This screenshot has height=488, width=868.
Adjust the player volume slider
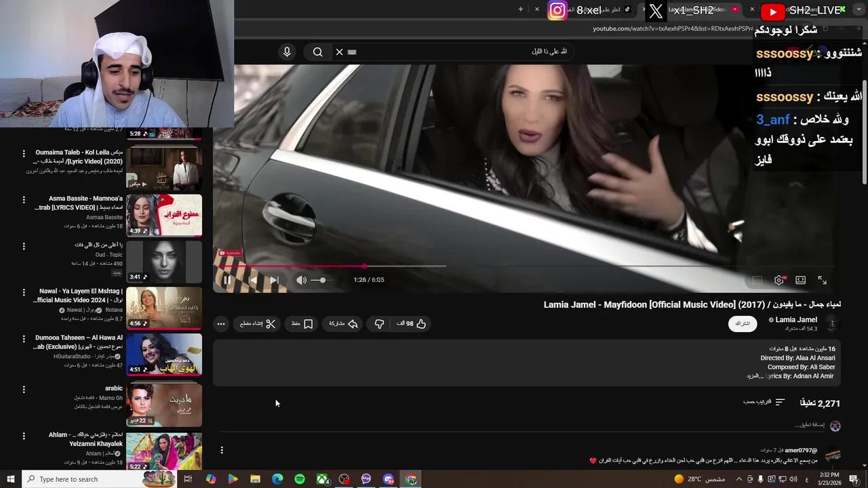(x=322, y=280)
